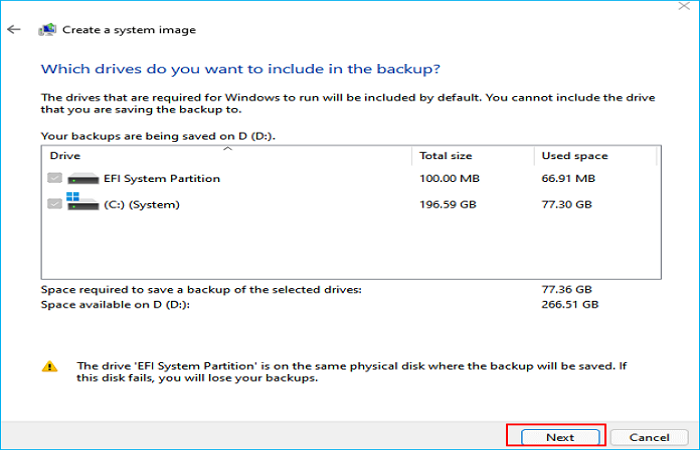This screenshot has height=450, width=700.
Task: Click the yellow warning triangle icon
Action: [x=50, y=367]
